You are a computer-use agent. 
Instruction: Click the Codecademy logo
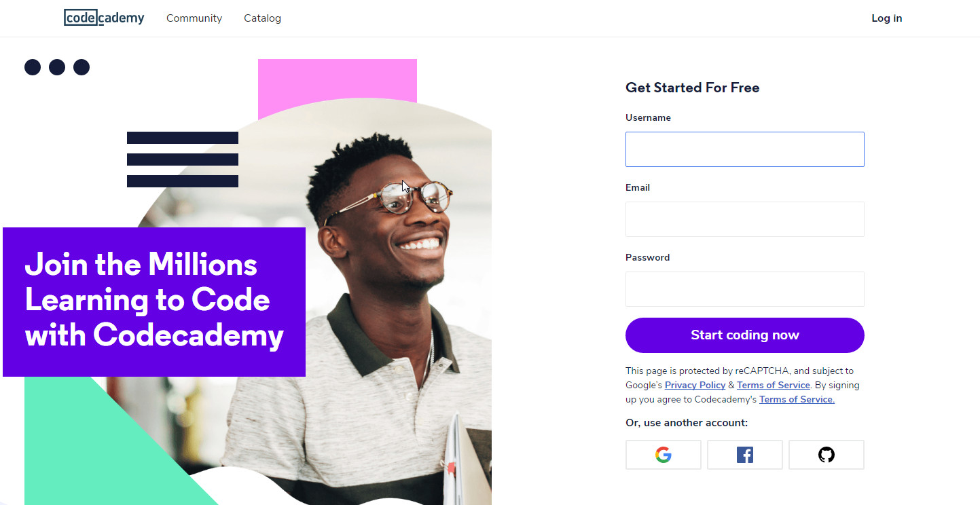coord(104,18)
